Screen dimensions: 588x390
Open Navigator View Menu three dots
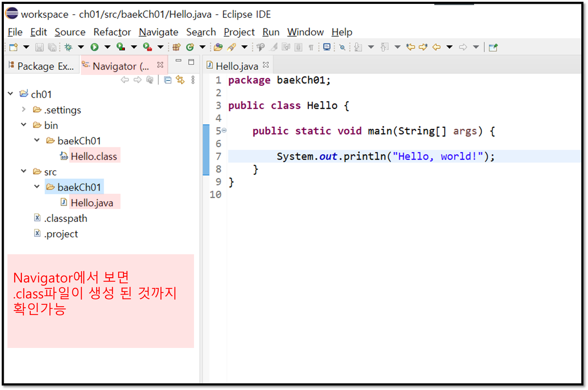[193, 80]
